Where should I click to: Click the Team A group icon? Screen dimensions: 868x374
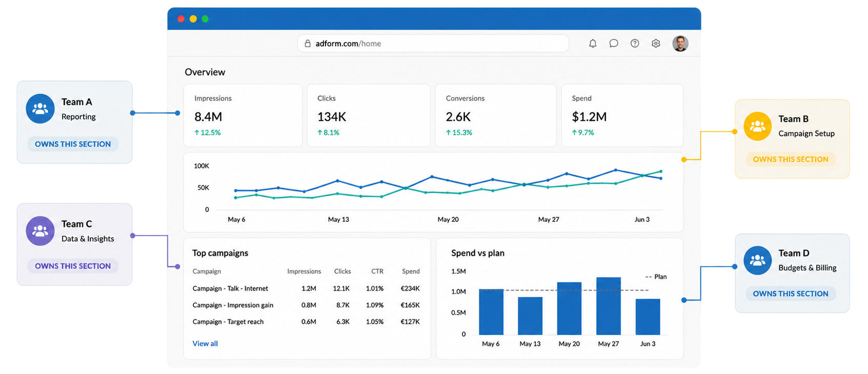[40, 109]
